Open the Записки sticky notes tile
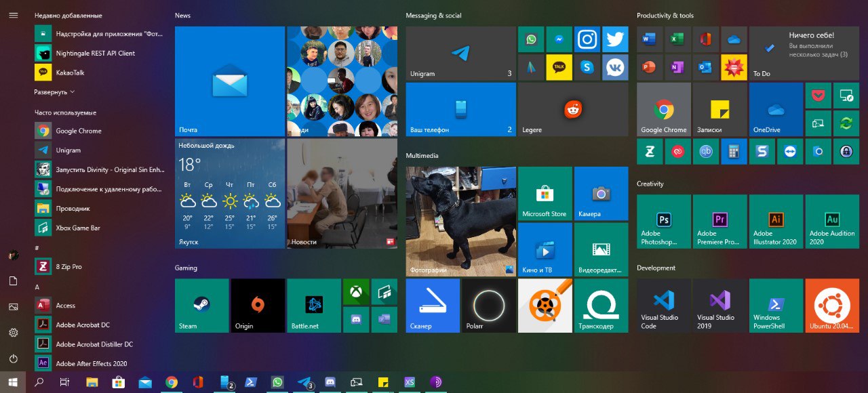Screen dimensions: 868x393 tap(719, 110)
